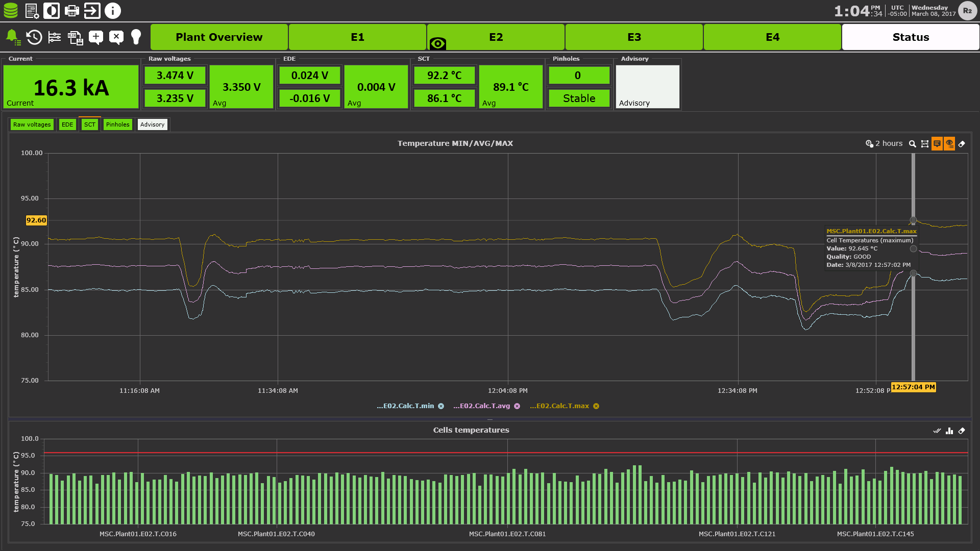Click the add comment bubble icon
The image size is (980, 551).
tap(96, 37)
